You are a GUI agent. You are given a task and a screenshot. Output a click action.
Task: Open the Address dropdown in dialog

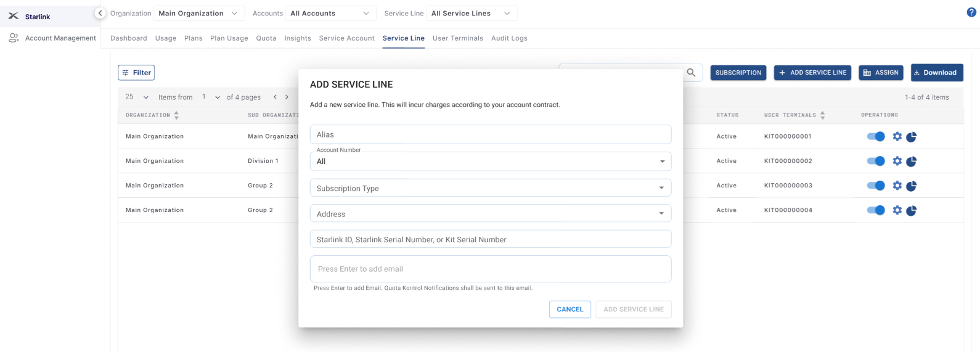coord(490,214)
